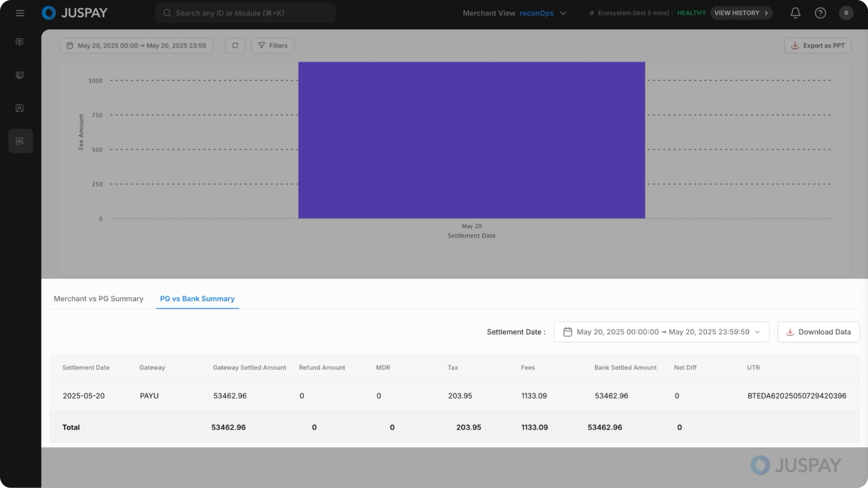The width and height of the screenshot is (868, 488).
Task: Open the R user profile avatar
Action: pos(846,13)
